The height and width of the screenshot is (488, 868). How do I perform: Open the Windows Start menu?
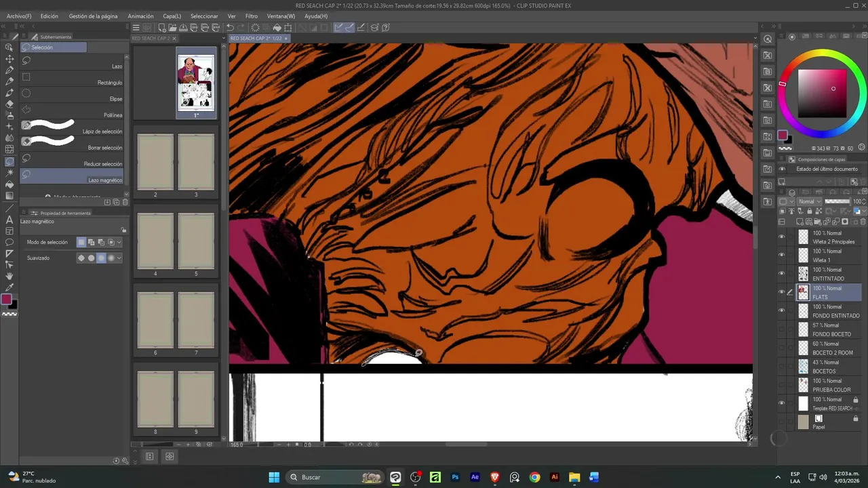pyautogui.click(x=274, y=477)
